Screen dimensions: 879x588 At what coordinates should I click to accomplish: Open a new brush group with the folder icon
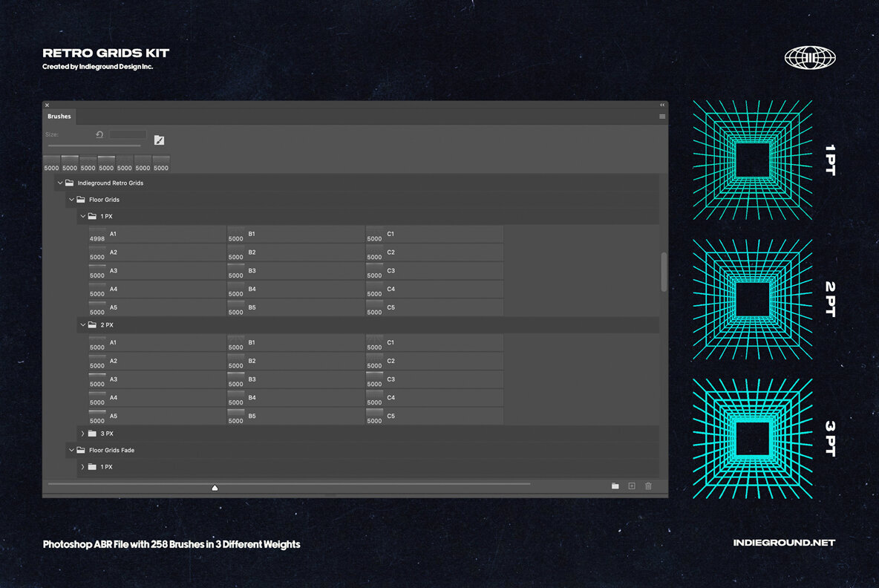(615, 486)
